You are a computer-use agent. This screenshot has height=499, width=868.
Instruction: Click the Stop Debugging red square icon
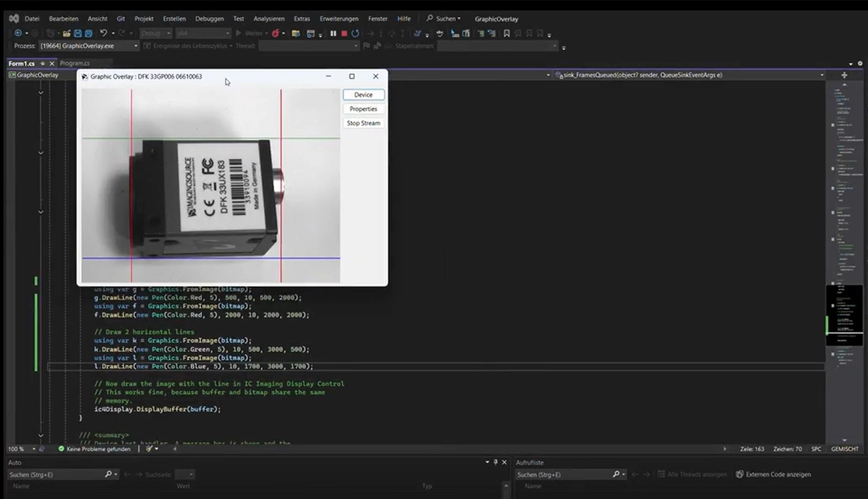click(x=344, y=33)
